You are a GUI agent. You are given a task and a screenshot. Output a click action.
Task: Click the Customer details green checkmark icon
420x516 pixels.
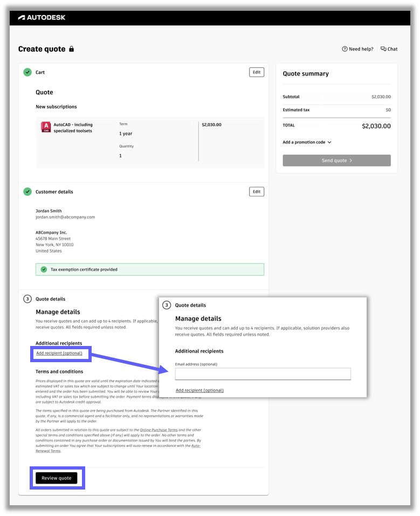pyautogui.click(x=27, y=192)
